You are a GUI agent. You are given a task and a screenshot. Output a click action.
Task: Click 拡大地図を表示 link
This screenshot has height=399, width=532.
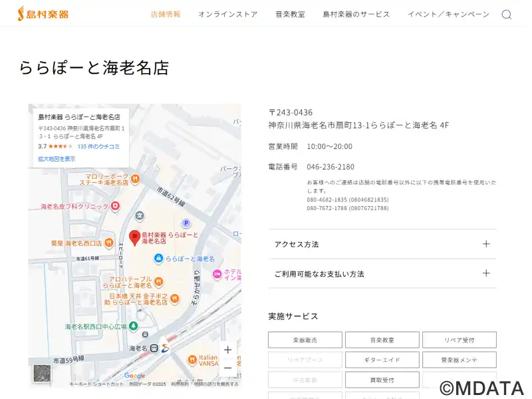tap(57, 159)
